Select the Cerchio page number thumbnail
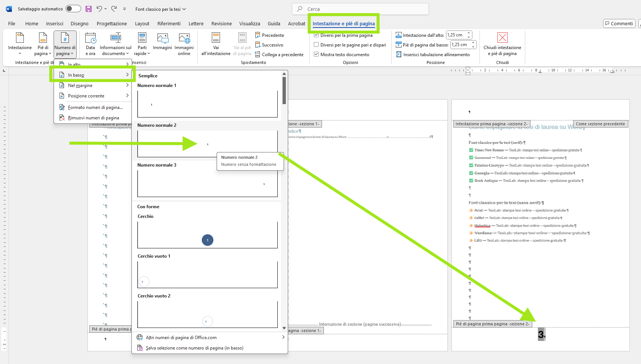The width and height of the screenshot is (641, 364). click(x=207, y=235)
